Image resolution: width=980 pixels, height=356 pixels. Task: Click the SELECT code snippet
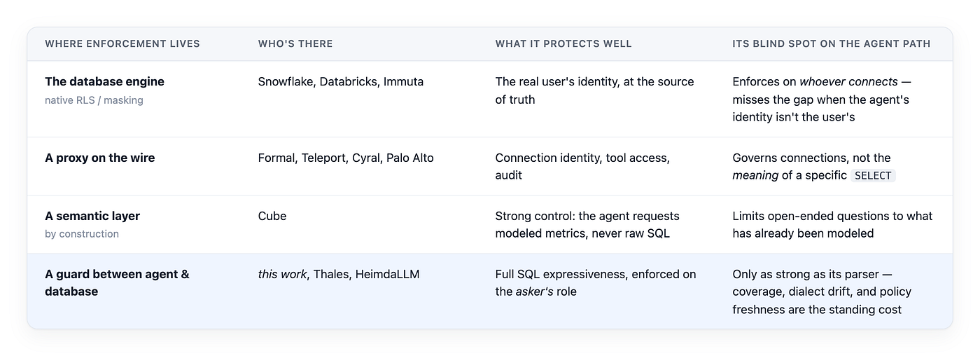tap(873, 175)
